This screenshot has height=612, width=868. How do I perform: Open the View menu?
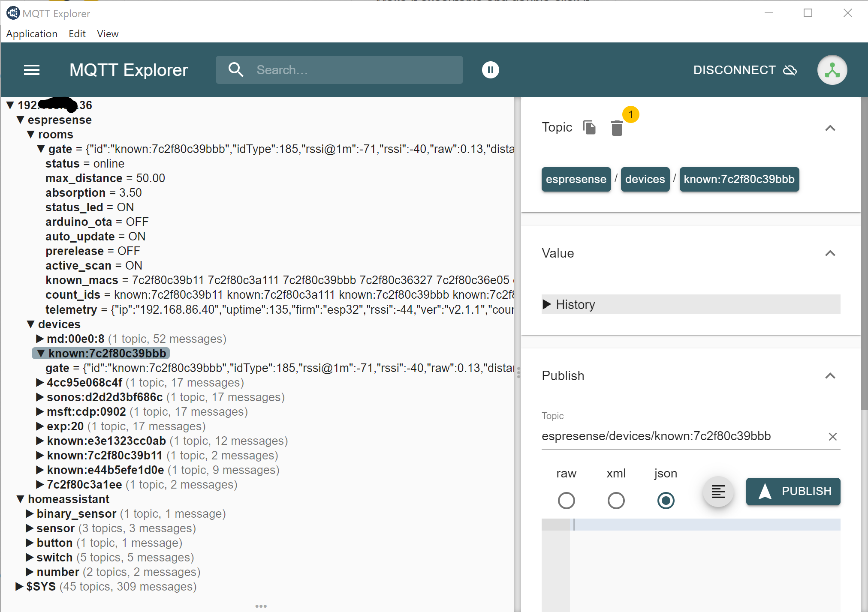[107, 34]
